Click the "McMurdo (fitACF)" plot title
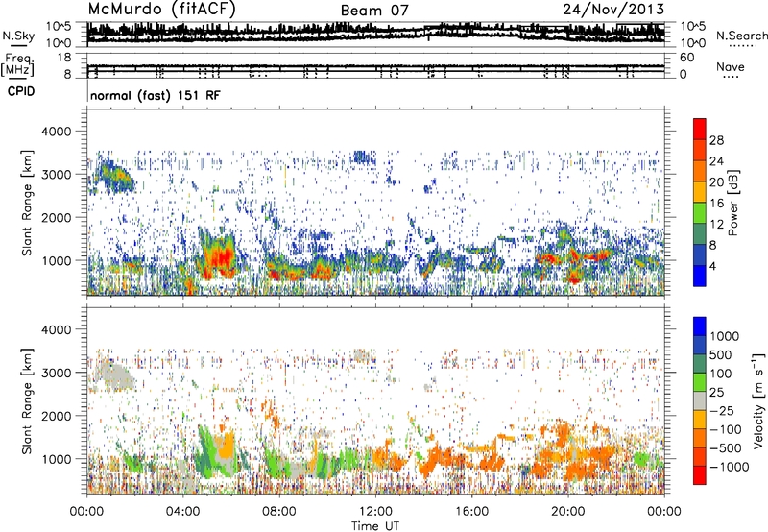 coord(161,10)
